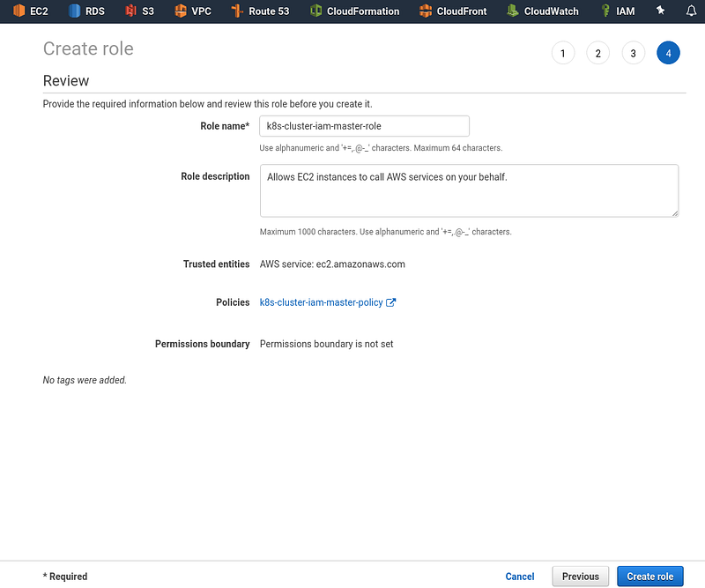The height and width of the screenshot is (588, 705).
Task: Open the IAM shortcut icon
Action: [605, 11]
